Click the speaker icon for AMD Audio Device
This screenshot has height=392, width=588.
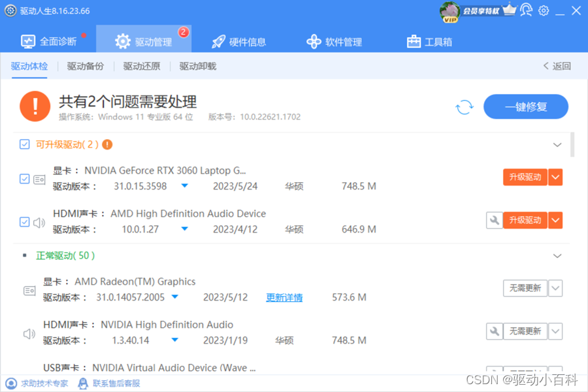pos(39,223)
